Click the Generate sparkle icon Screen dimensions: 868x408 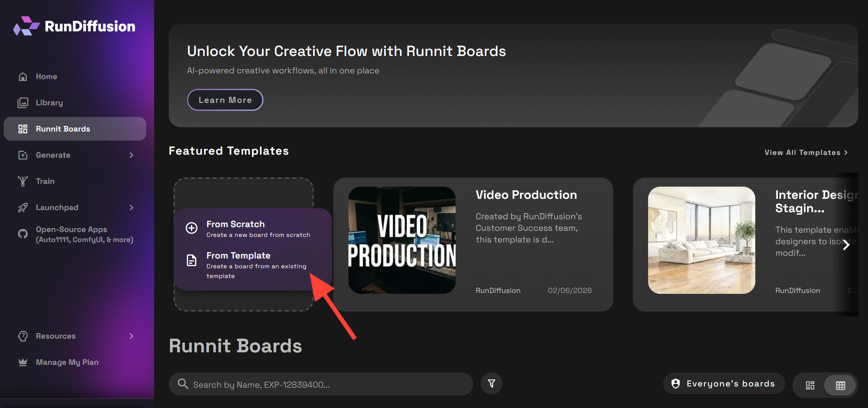tap(23, 155)
